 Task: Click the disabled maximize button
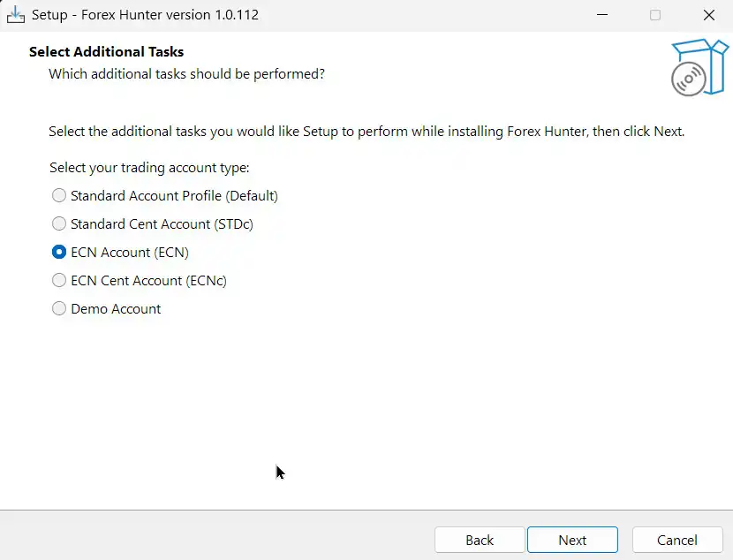[655, 15]
